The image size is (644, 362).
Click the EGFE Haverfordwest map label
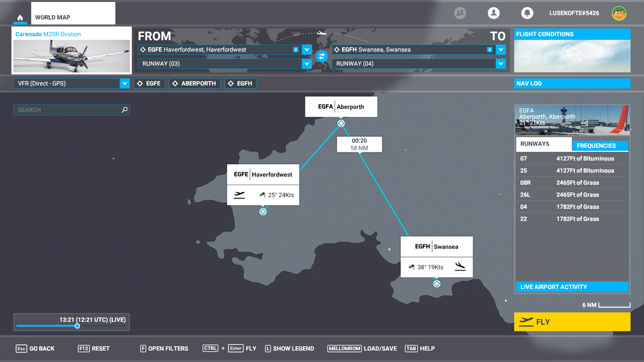(263, 174)
